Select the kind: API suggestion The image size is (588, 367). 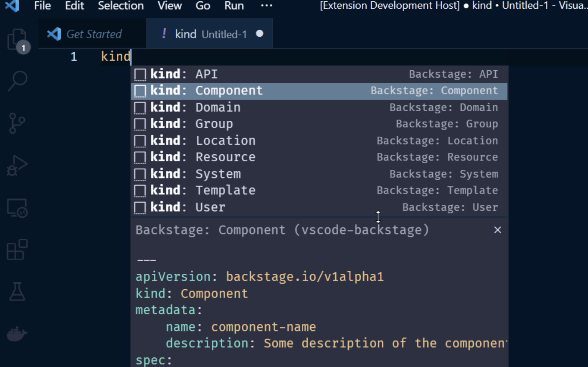319,74
